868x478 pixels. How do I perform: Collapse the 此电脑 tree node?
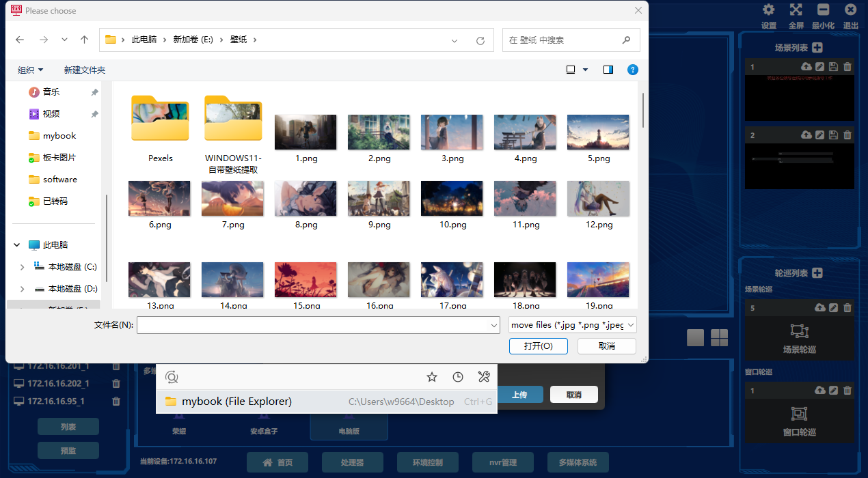pos(18,245)
